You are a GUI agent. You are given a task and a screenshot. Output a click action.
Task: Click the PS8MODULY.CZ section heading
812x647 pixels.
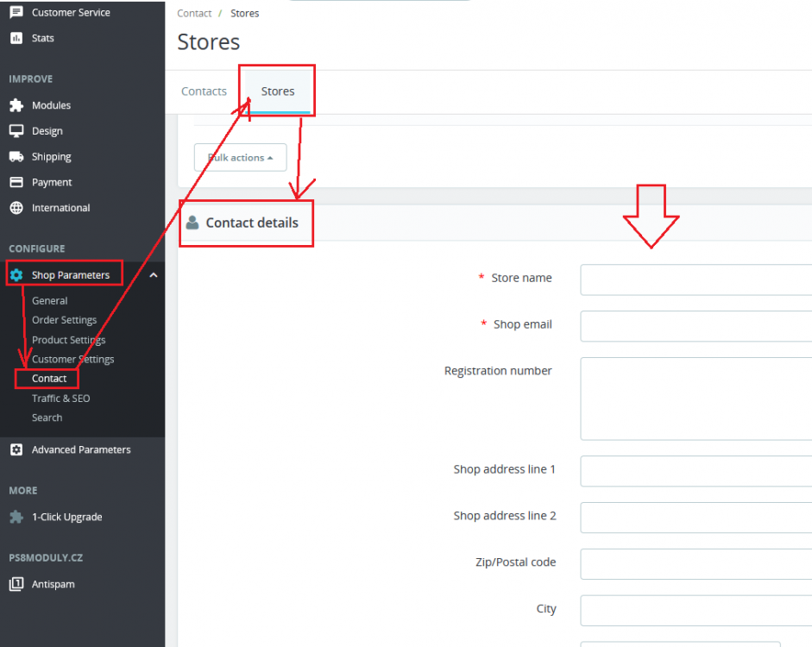pyautogui.click(x=46, y=558)
